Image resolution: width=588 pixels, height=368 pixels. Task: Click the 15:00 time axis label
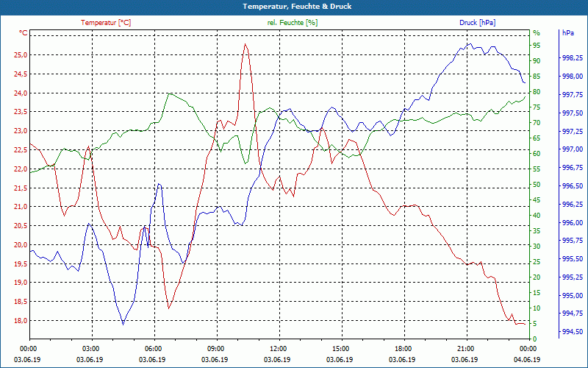[340, 348]
